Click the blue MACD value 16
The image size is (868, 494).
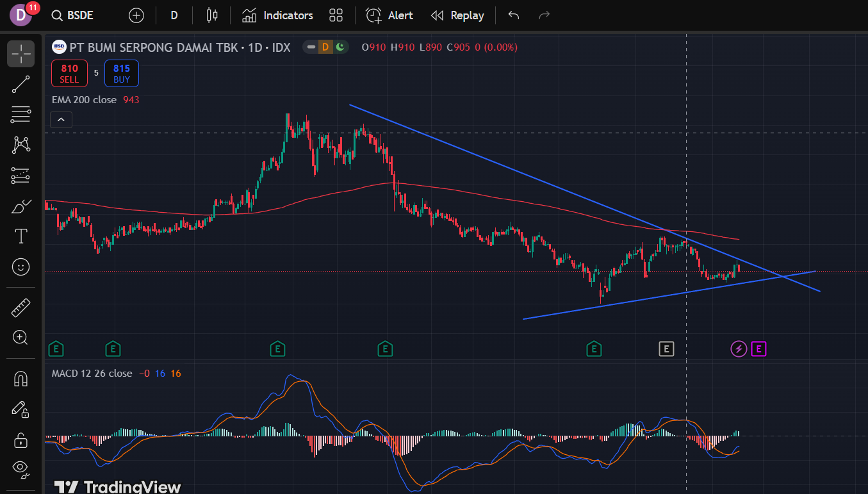point(160,374)
